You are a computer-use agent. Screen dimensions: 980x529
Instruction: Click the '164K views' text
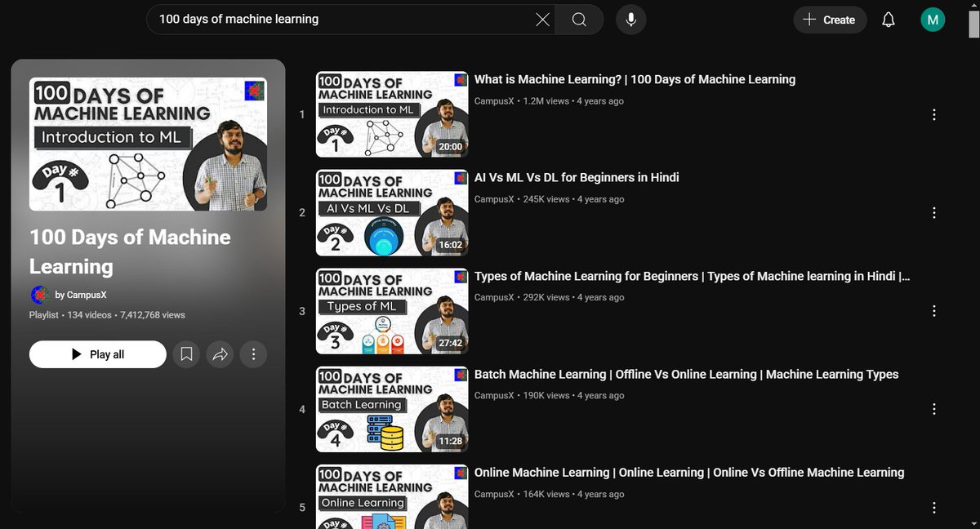(546, 494)
